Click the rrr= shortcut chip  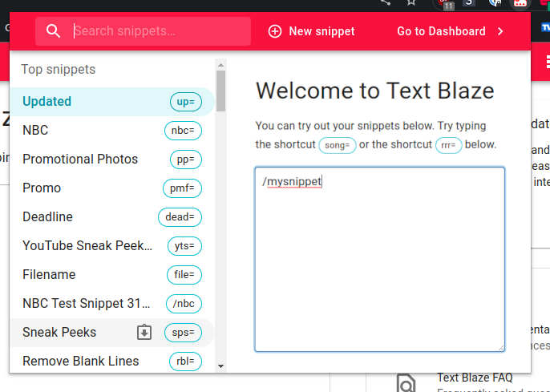(x=449, y=145)
